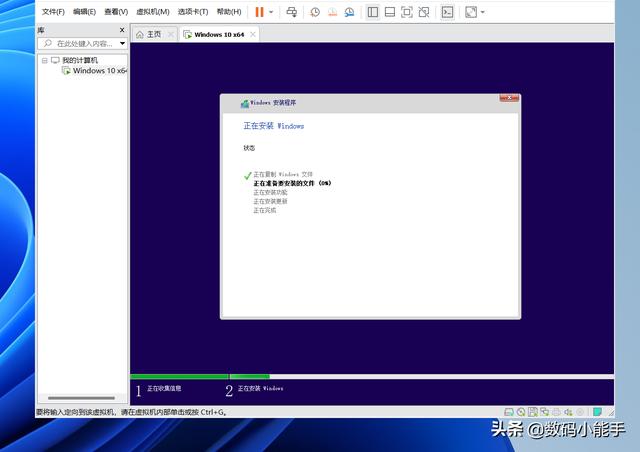Viewport: 640px width, 452px height.
Task: Send Ctrl+Alt+Del to the virtual machine
Action: (x=291, y=12)
